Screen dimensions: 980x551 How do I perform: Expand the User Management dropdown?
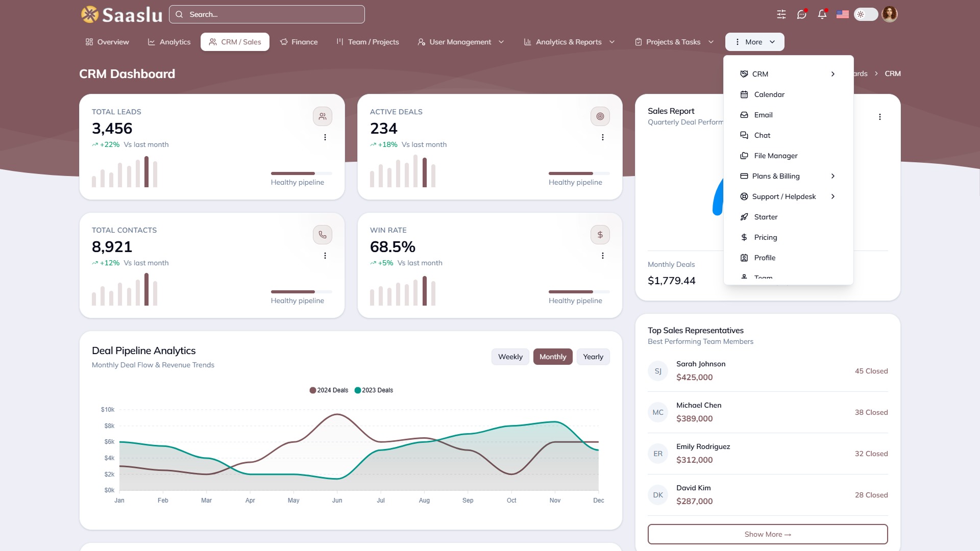[461, 42]
